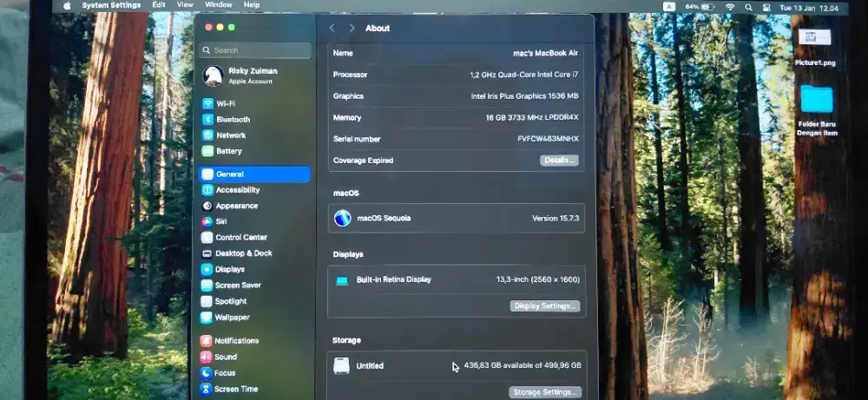The image size is (868, 400).
Task: Click the Wi-Fi menu bar icon
Action: (x=730, y=7)
